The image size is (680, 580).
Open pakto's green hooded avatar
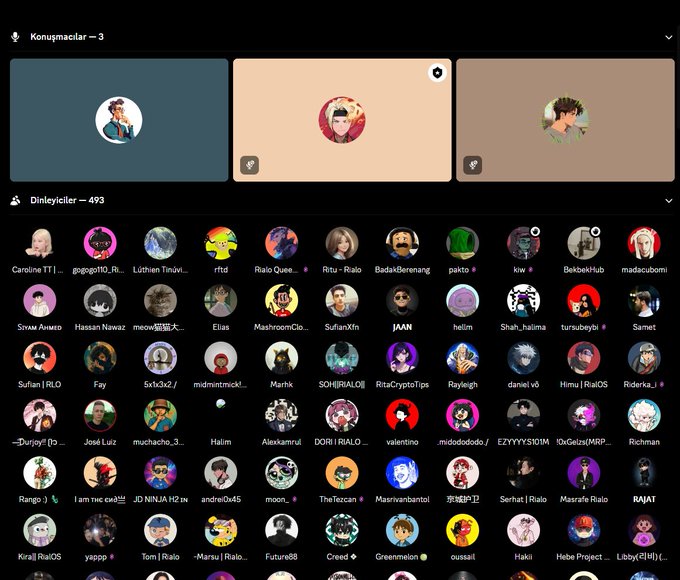[x=462, y=243]
